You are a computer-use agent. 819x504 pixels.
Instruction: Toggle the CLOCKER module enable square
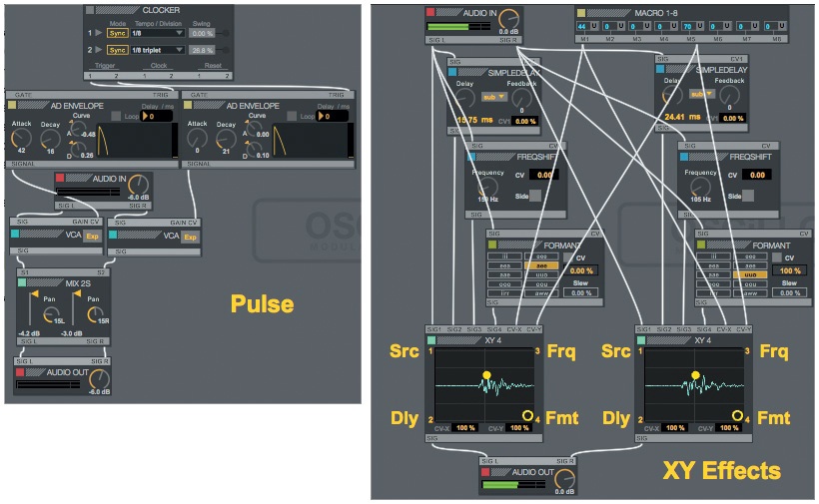point(90,10)
